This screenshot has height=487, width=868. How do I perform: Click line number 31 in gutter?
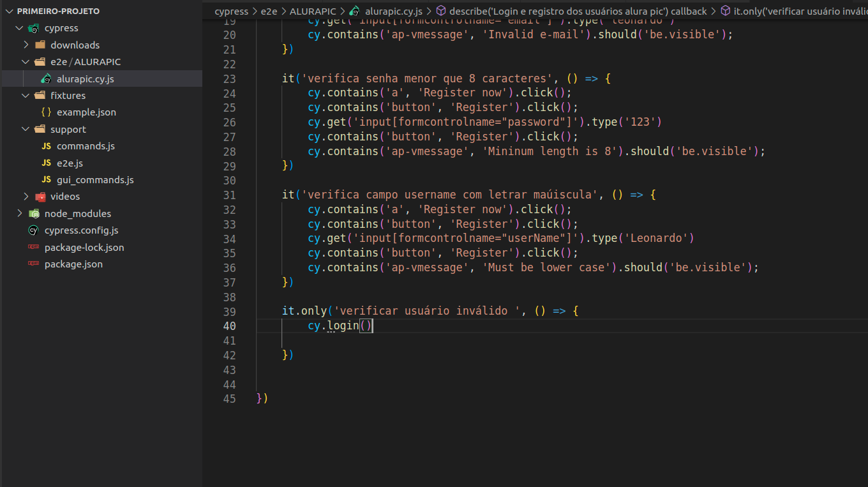click(229, 195)
